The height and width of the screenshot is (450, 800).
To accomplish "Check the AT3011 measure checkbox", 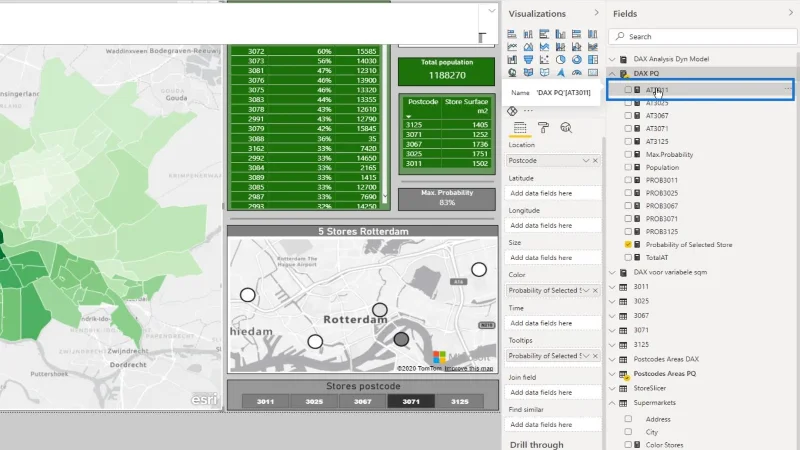I will point(628,90).
